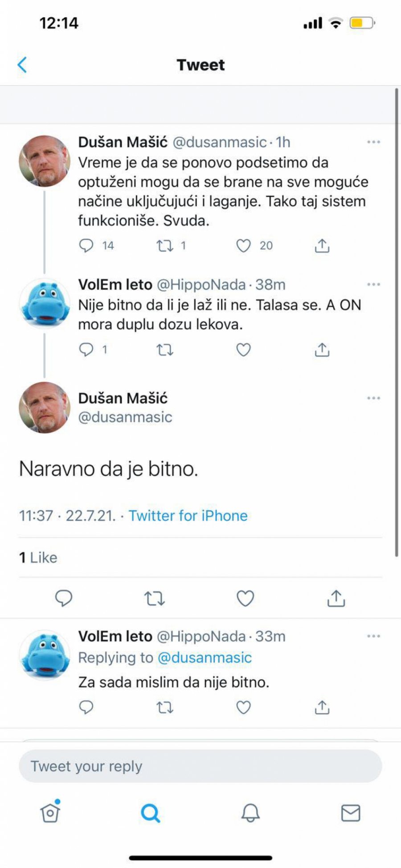Go back with the back arrow
Viewport: 401px width, 868px height.
22,64
